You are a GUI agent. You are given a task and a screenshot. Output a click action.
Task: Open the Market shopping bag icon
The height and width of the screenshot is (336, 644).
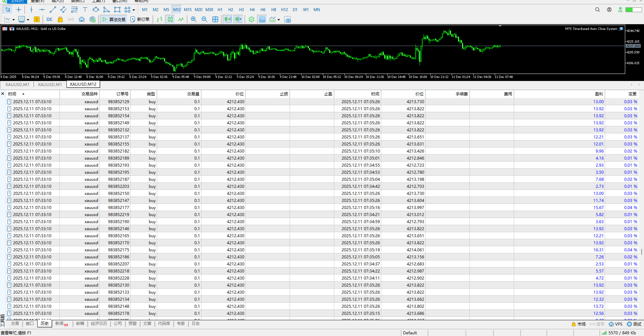pyautogui.click(x=60, y=19)
